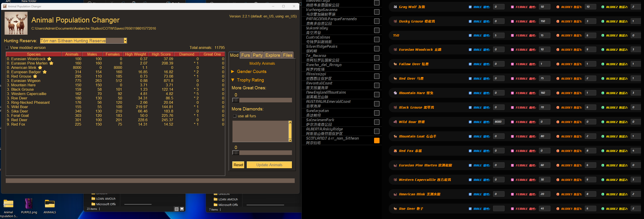Click the star icon beside European Badger
The height and width of the screenshot is (219, 644).
click(44, 72)
